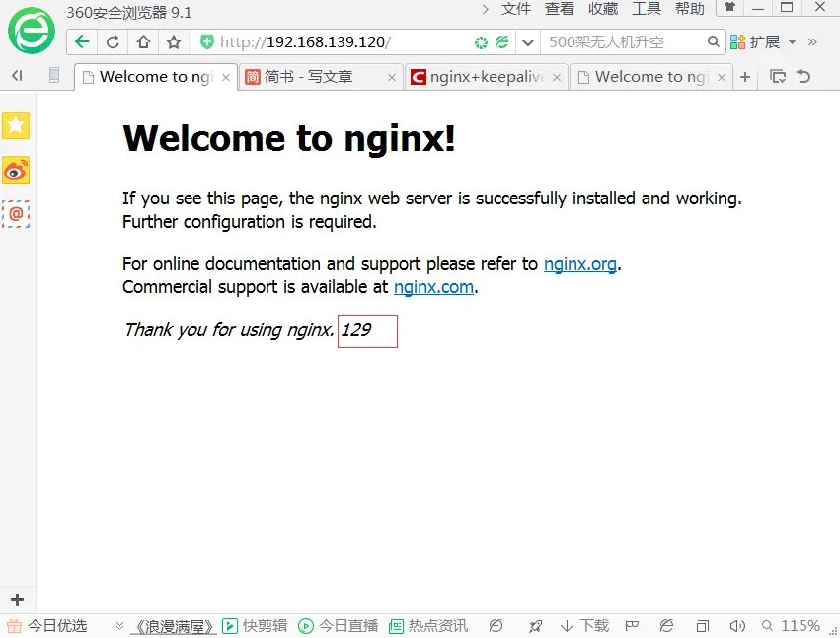Open 下载 downloads in status bar

pyautogui.click(x=584, y=626)
